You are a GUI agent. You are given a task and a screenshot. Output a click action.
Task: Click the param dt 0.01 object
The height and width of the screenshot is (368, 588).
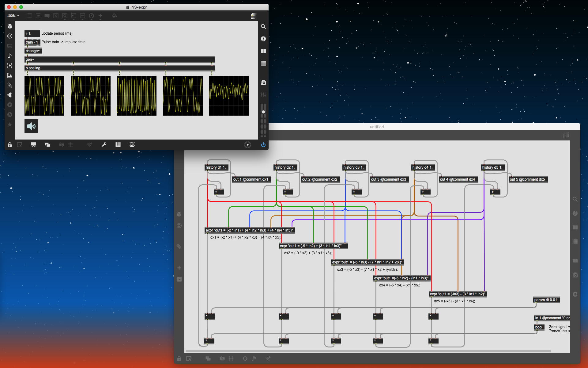546,300
